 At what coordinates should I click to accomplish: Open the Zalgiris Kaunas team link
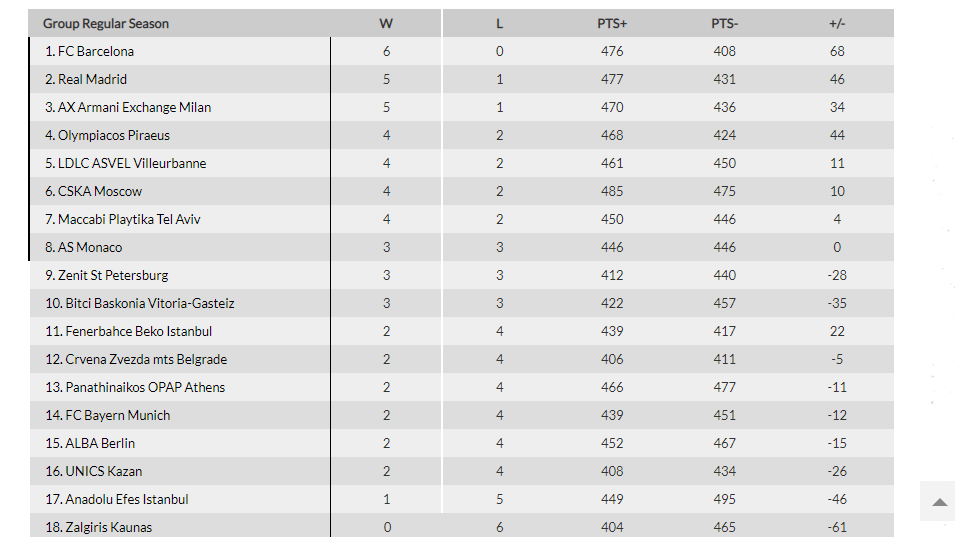(x=108, y=527)
